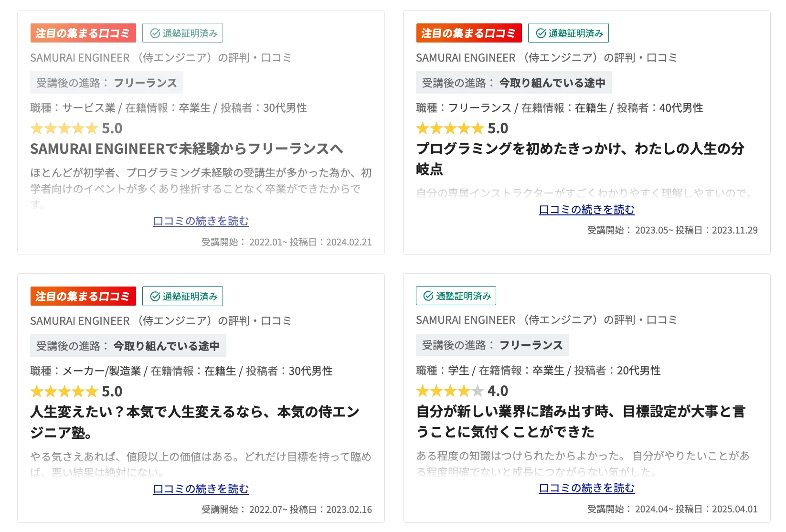Click the date '投稿日：2024.02.21'
The height and width of the screenshot is (532, 786).
click(331, 242)
